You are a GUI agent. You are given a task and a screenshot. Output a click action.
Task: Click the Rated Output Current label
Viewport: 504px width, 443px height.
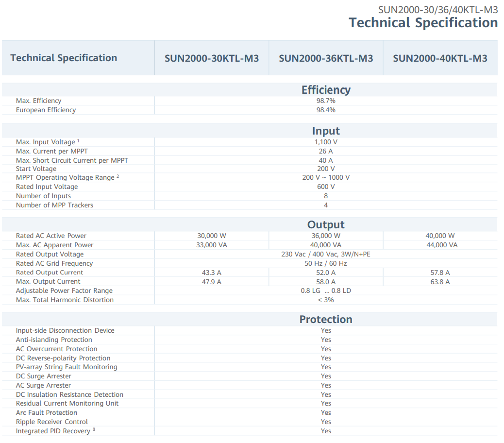[50, 273]
